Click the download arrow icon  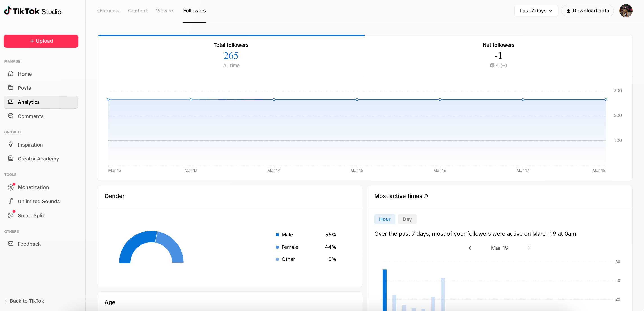568,11
